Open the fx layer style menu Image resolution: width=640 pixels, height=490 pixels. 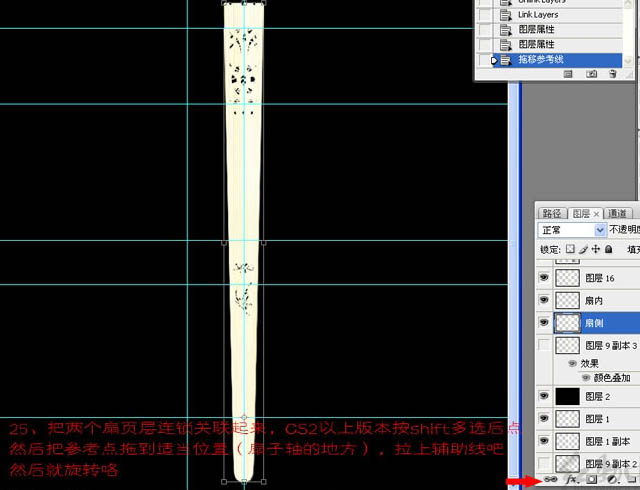571,479
